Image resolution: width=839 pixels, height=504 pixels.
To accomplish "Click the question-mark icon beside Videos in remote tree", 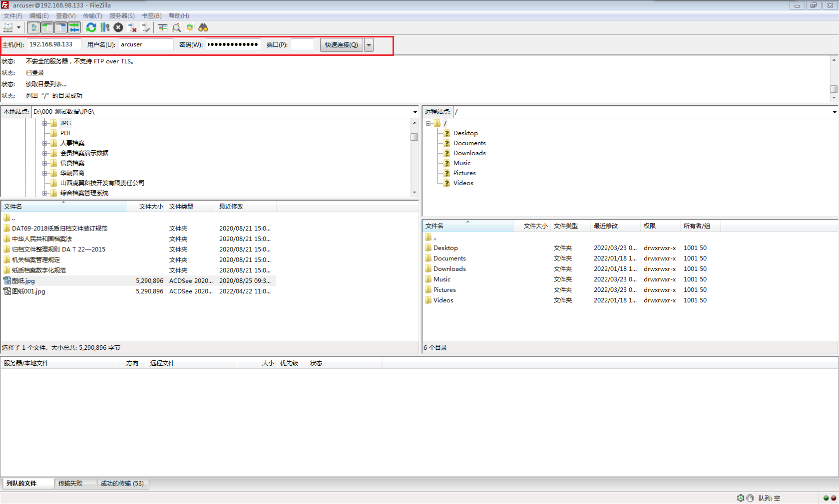I will [447, 183].
